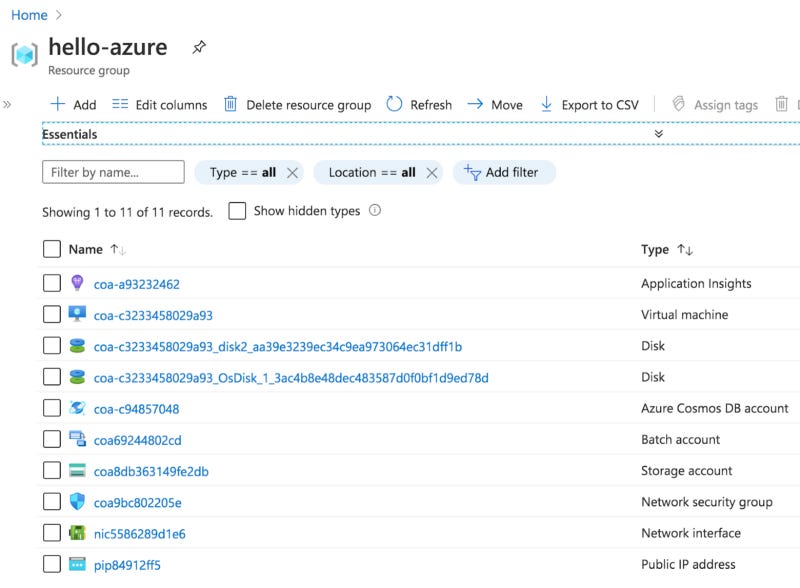
Task: Check the nic5586289d1e6 row checkbox
Action: [x=52, y=532]
